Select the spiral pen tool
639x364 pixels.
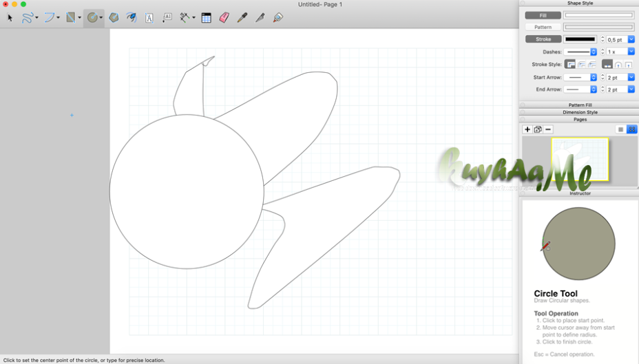point(132,17)
